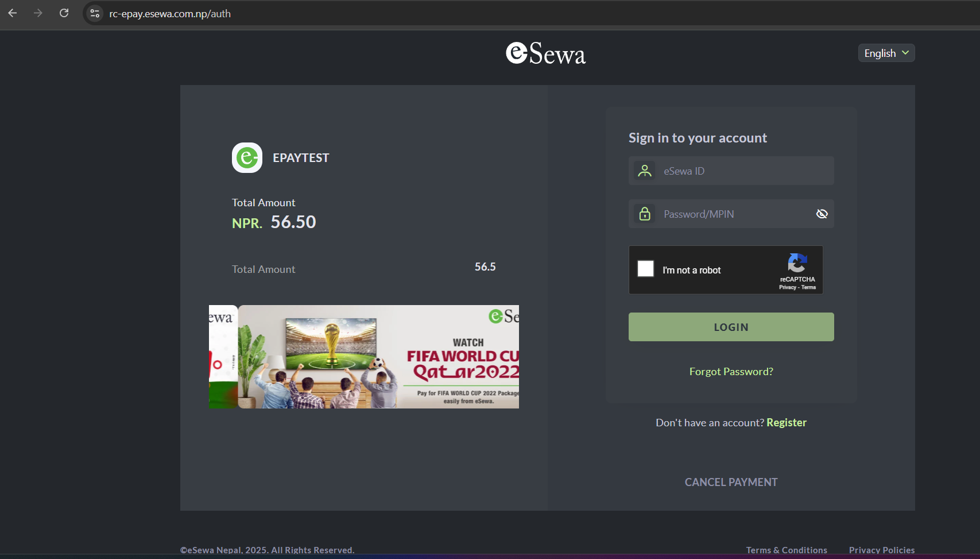Viewport: 980px width, 559px height.
Task: Click the reCAPTCHA logo
Action: 797,264
